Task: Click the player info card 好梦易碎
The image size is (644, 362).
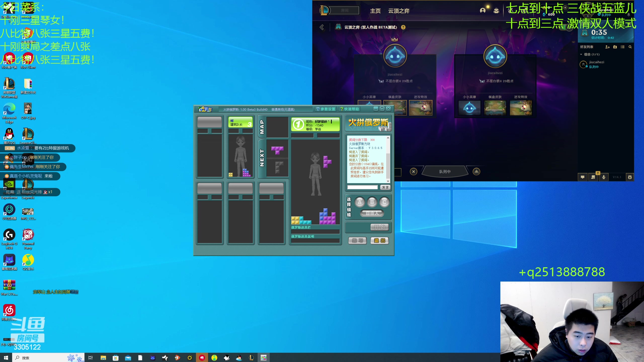Action: coord(315,124)
